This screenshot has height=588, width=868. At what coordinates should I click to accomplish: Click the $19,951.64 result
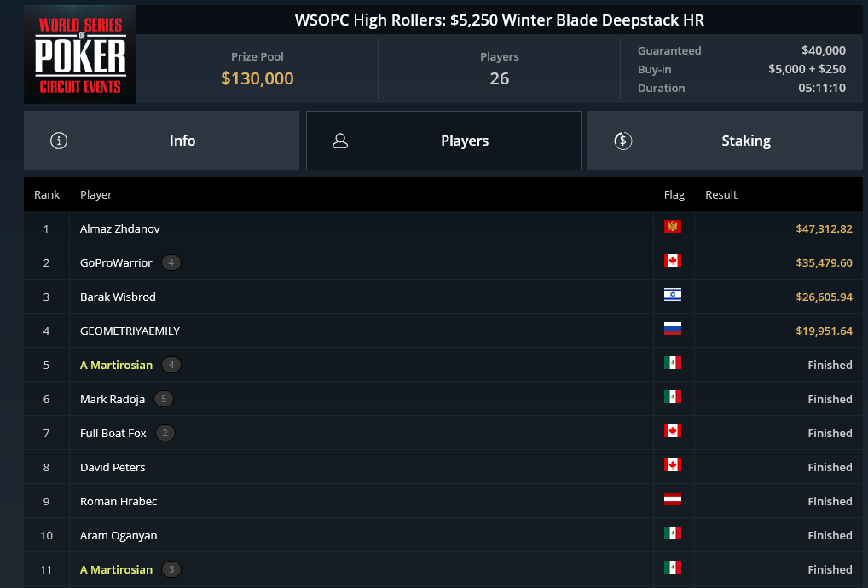[x=824, y=331]
